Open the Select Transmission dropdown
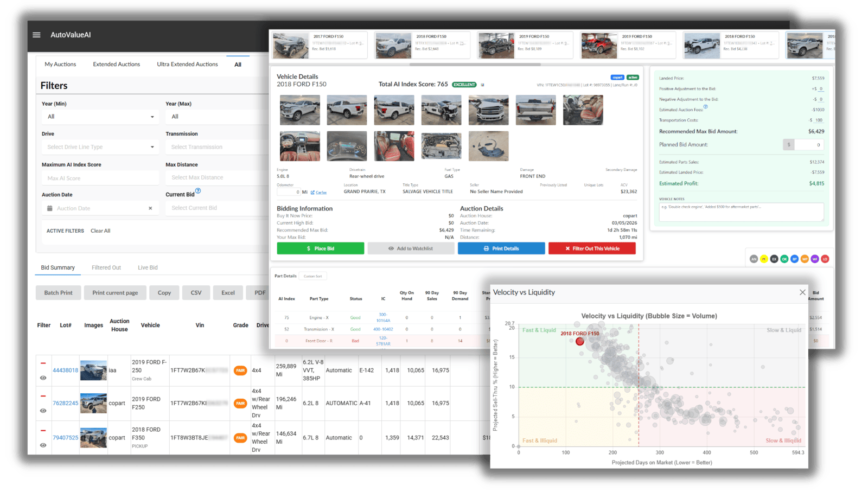This screenshot has width=868, height=492. click(x=217, y=147)
